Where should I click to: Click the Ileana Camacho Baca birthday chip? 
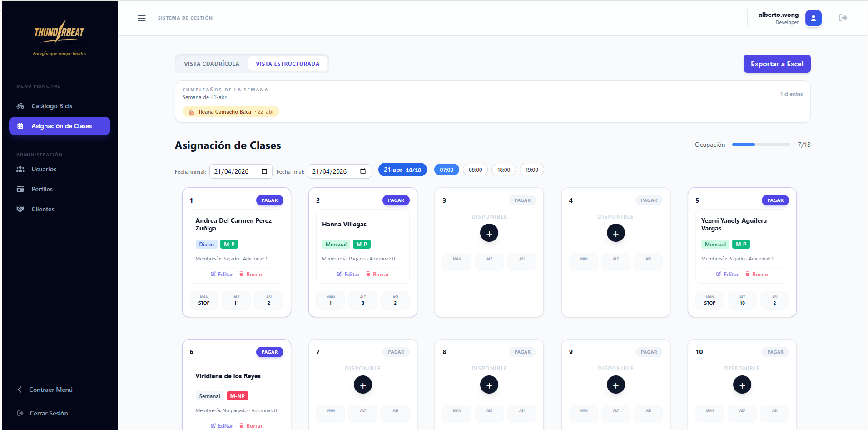[231, 112]
